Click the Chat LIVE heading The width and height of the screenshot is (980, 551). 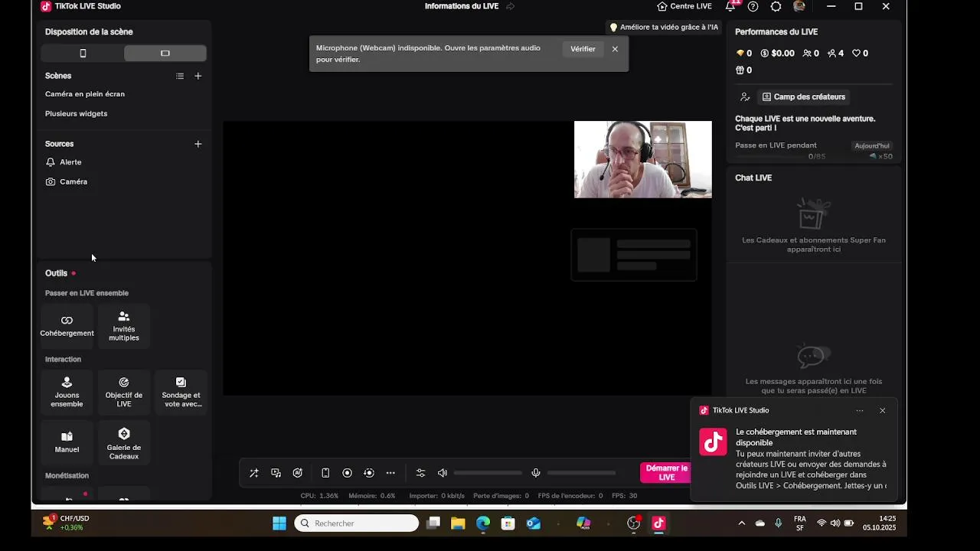[x=753, y=178]
